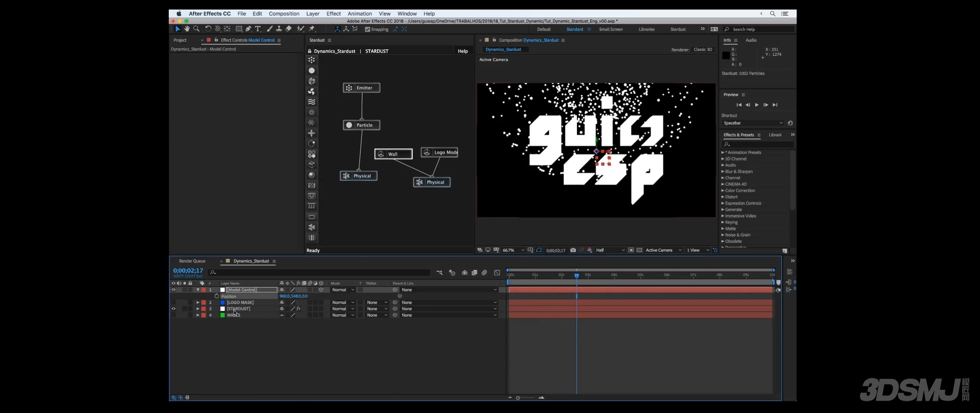The height and width of the screenshot is (413, 980).
Task: Select the Hand tool in the toolbar
Action: click(187, 29)
